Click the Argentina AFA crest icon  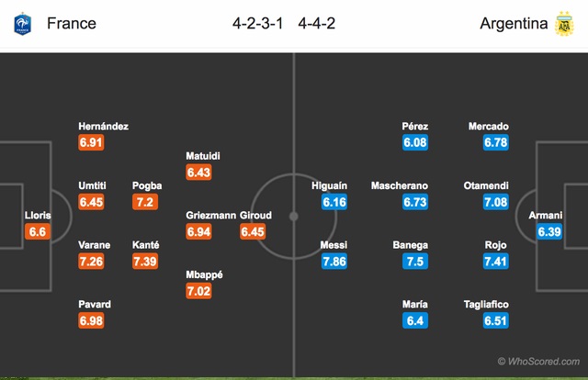tap(564, 24)
